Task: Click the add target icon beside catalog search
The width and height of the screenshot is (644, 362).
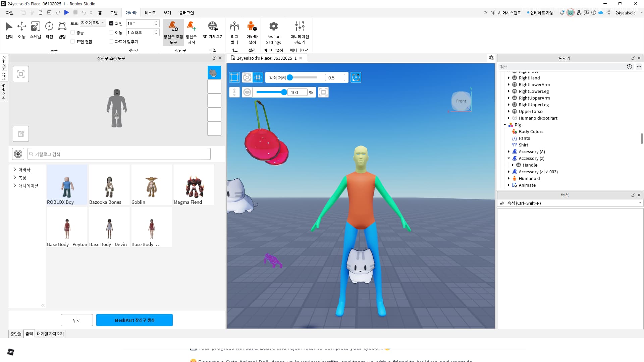Action: click(18, 154)
